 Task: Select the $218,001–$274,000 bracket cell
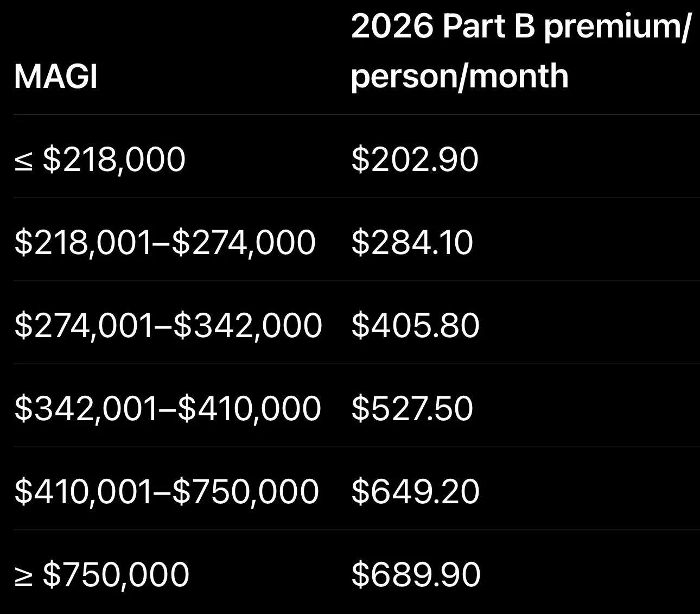[x=165, y=243]
